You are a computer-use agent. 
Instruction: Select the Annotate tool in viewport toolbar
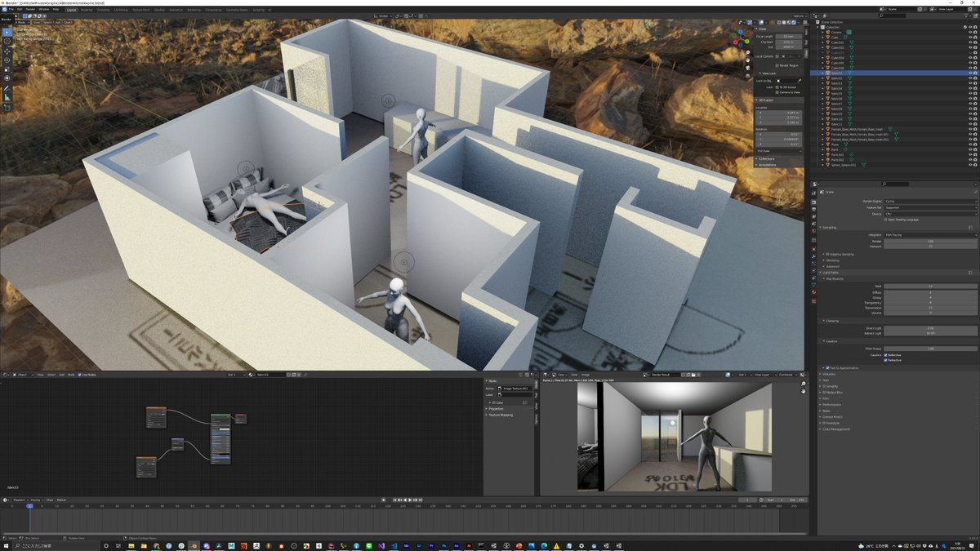7,88
